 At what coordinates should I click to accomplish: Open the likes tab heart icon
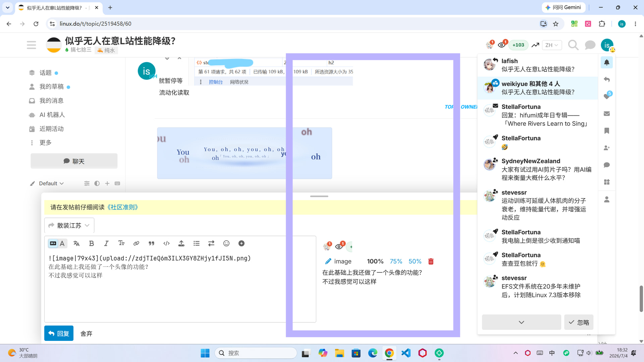click(x=607, y=97)
